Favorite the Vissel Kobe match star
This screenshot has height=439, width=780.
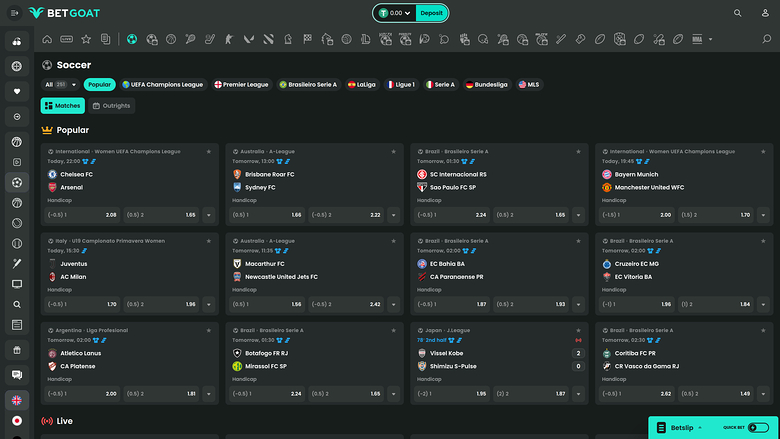coord(579,330)
